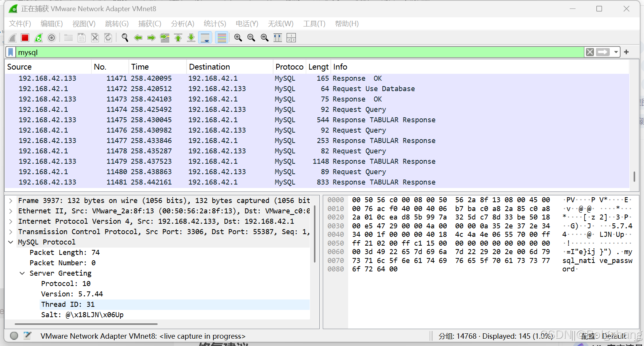Sort by the Source column header
The width and height of the screenshot is (644, 346).
pos(48,67)
